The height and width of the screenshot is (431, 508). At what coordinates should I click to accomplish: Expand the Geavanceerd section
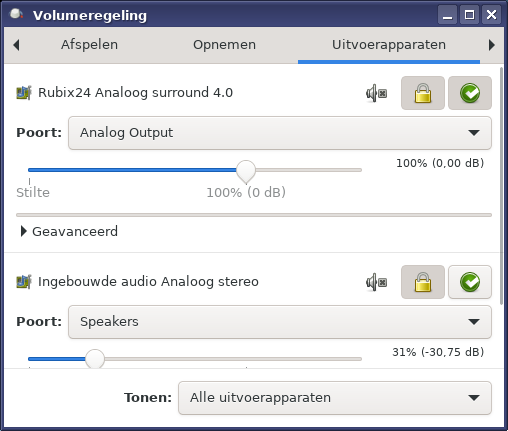(69, 231)
